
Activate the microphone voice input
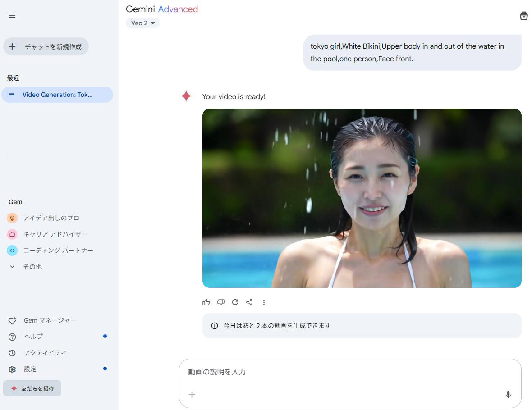pos(508,394)
